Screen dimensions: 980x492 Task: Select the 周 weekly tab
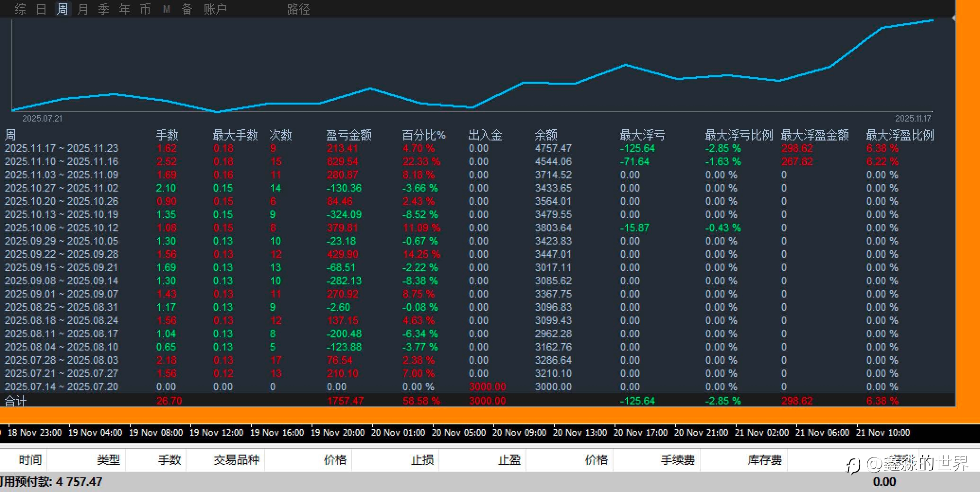(62, 9)
